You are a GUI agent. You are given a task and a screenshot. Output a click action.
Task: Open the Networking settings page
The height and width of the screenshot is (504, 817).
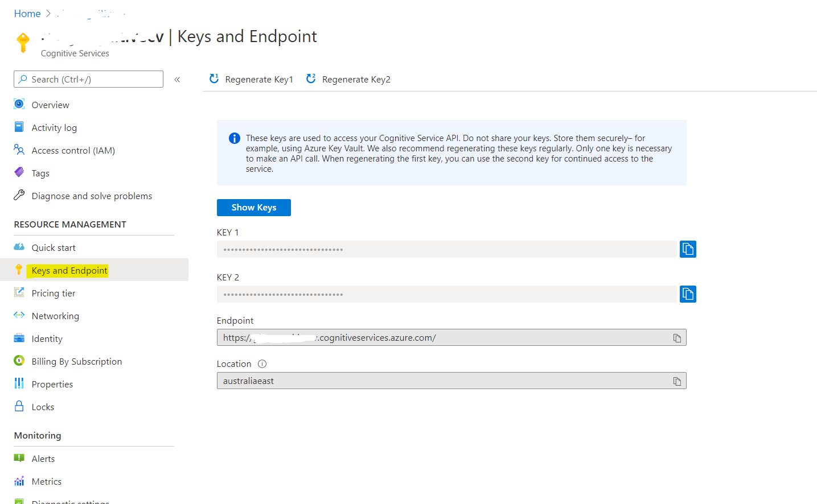tap(55, 316)
